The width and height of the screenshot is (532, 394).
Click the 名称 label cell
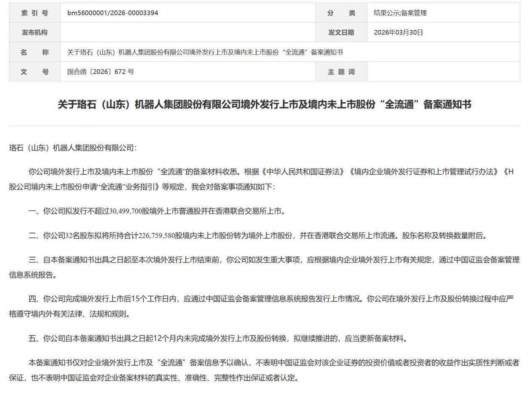coord(34,52)
